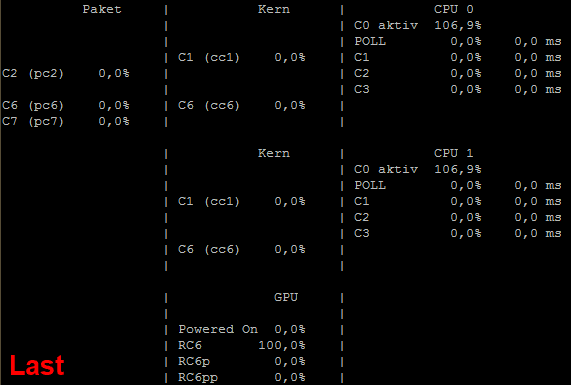
Task: Click the RC6p row
Action: click(242, 361)
